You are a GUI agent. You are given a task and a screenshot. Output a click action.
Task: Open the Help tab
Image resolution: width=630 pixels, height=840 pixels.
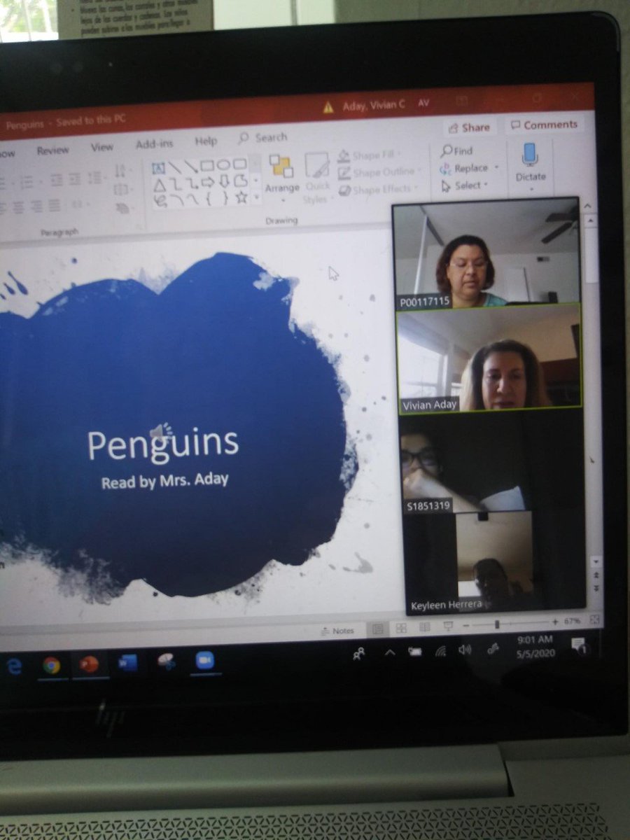pyautogui.click(x=206, y=141)
